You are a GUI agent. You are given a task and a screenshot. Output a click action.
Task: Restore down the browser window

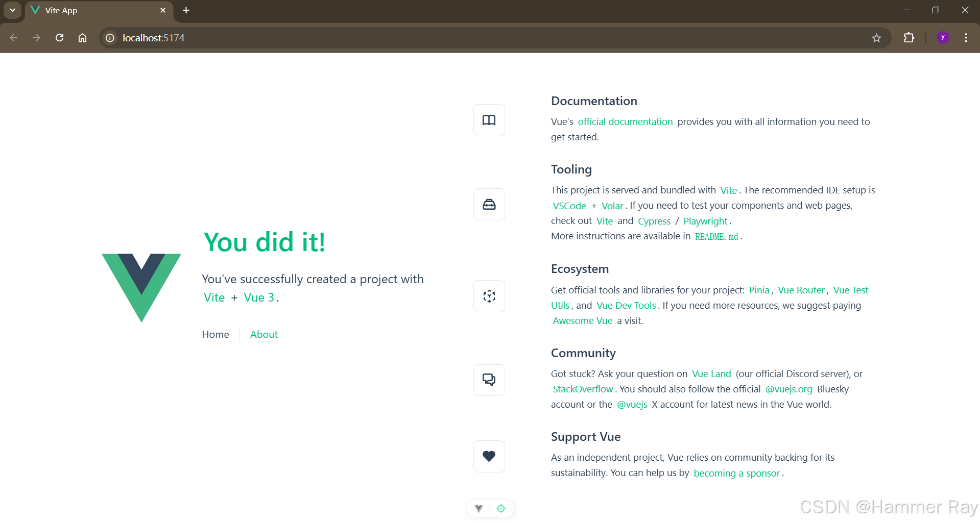936,10
